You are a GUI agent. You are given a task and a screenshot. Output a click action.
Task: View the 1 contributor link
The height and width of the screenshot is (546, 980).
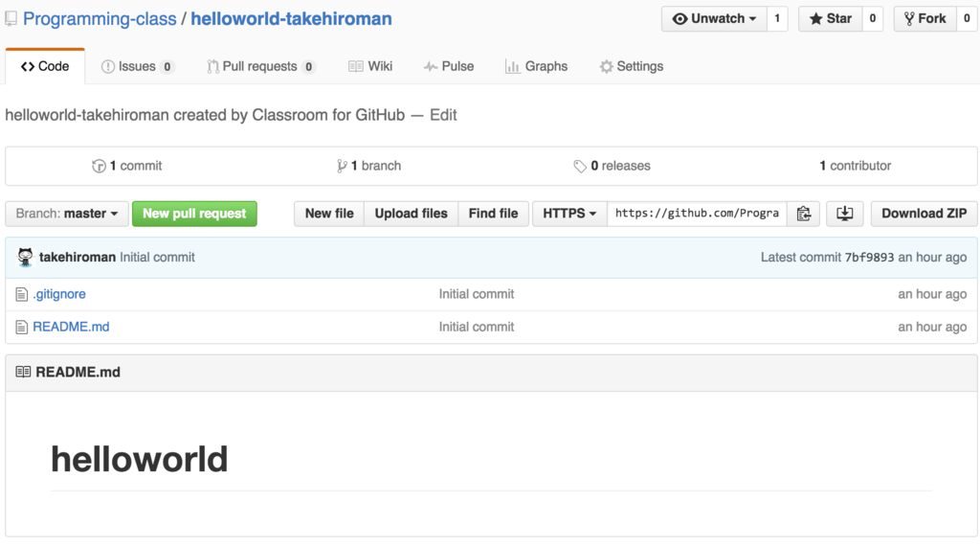point(855,167)
